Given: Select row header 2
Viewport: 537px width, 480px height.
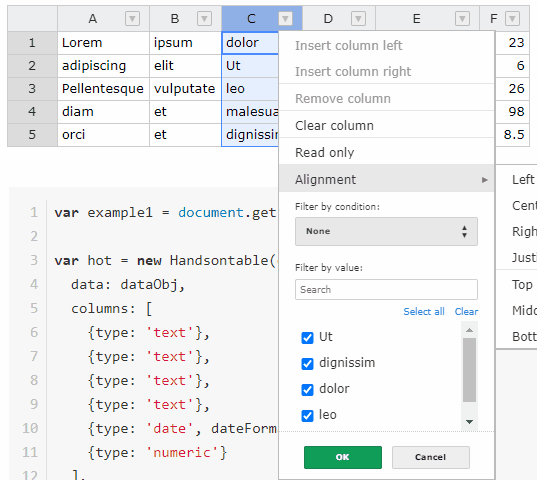Looking at the screenshot, I should [x=32, y=66].
